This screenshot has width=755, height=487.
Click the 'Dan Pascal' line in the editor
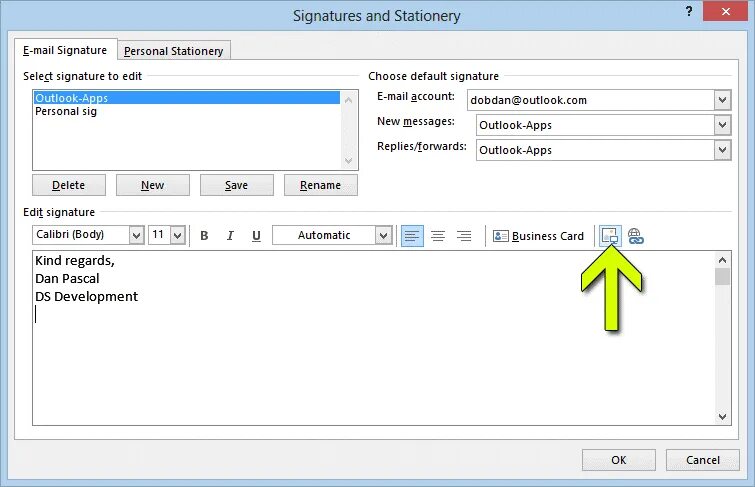(x=67, y=278)
